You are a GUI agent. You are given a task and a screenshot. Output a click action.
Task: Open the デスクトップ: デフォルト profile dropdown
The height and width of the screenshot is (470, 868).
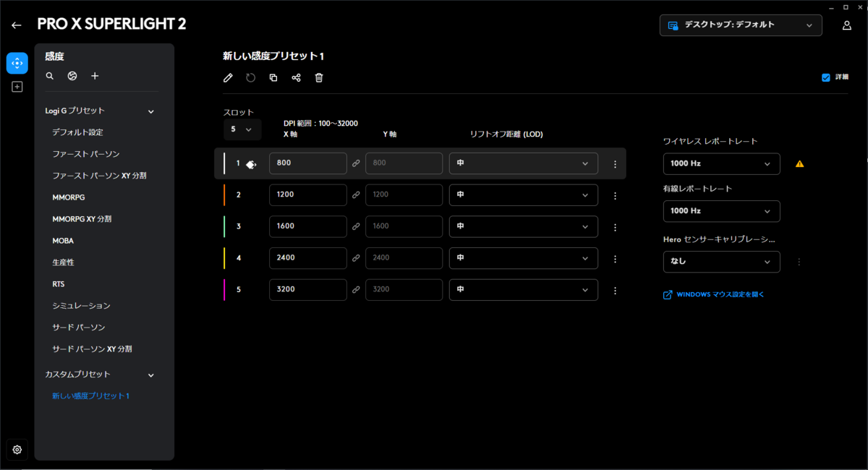[x=741, y=25]
